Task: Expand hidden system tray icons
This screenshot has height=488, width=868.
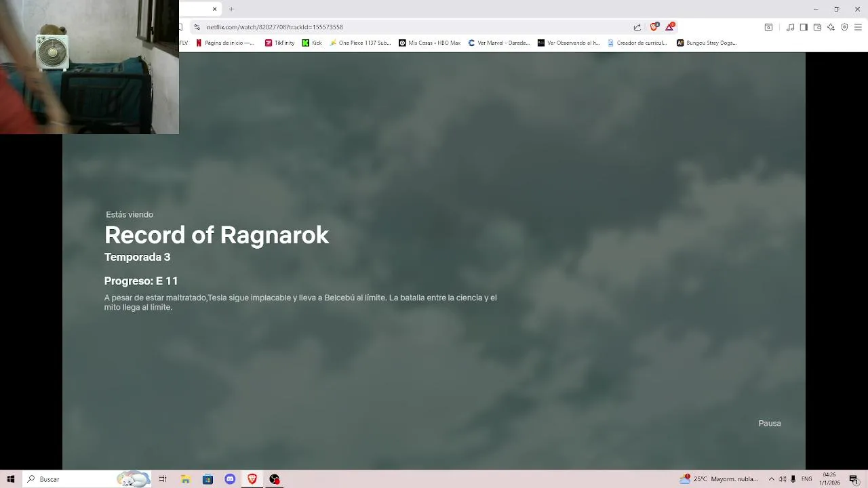Action: [771, 479]
